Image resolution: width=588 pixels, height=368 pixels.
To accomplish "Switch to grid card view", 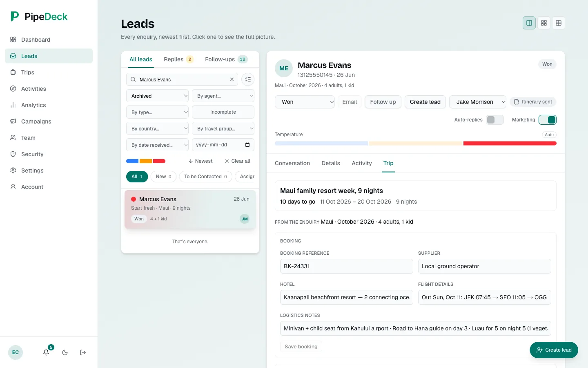I will [x=544, y=23].
